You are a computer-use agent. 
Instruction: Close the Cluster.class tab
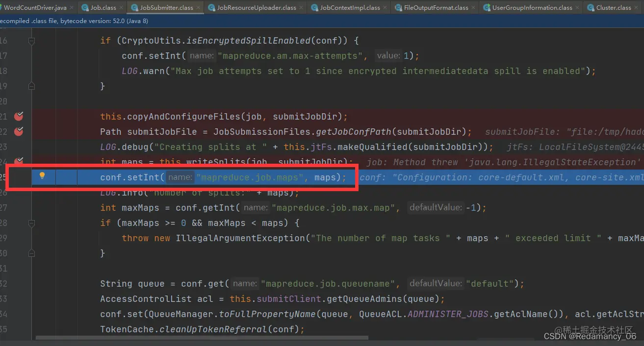pos(636,8)
